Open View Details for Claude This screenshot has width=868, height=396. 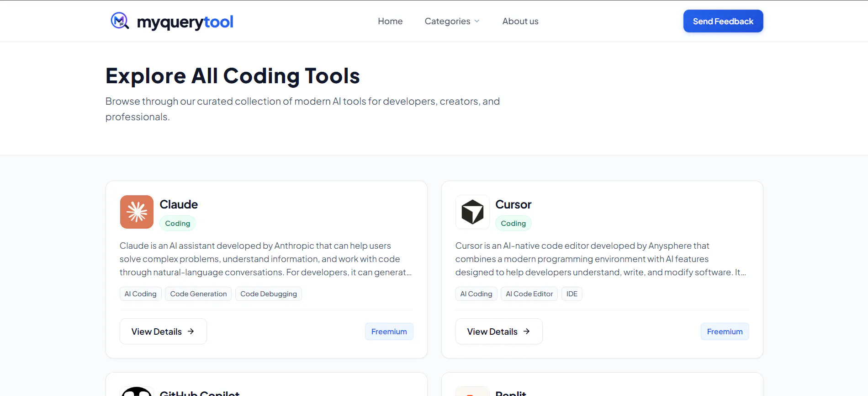pos(163,332)
